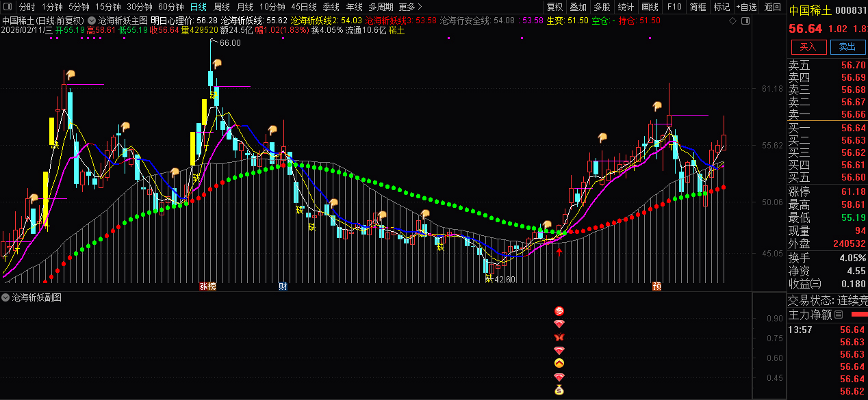Viewport: 868px width, 400px height.
Task: Select the 30分钟 period
Action: (139, 7)
